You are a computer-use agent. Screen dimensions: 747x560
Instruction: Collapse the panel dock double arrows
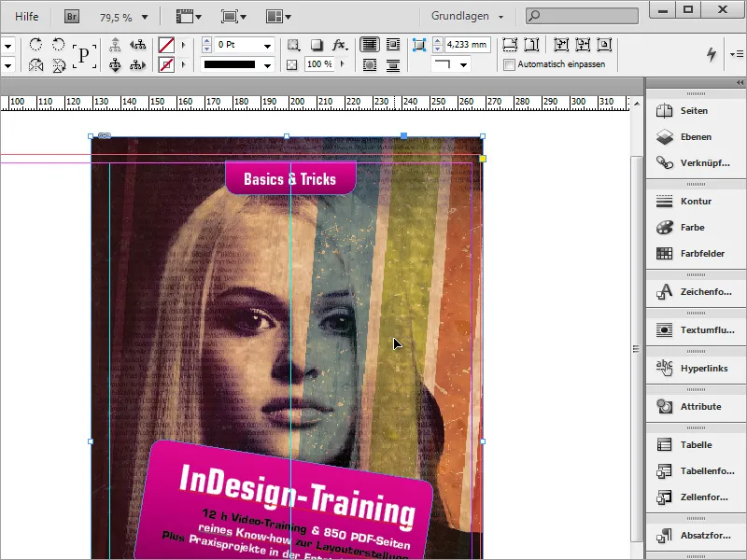click(x=740, y=83)
